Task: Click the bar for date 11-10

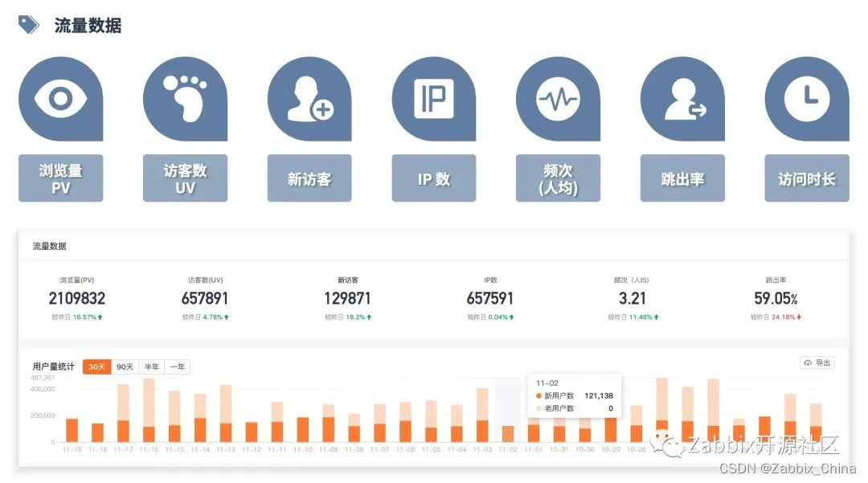Action: click(303, 429)
